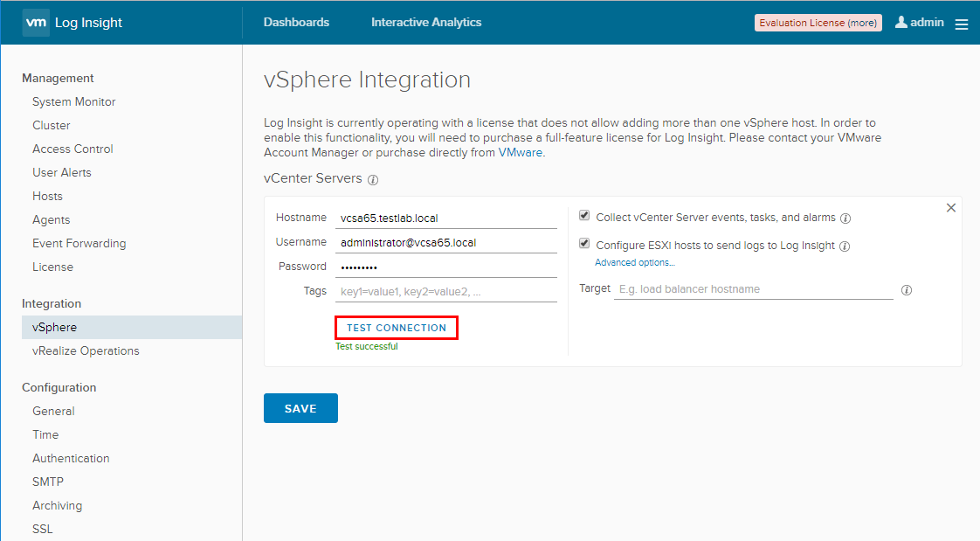Open the hamburger menu icon

pyautogui.click(x=962, y=24)
